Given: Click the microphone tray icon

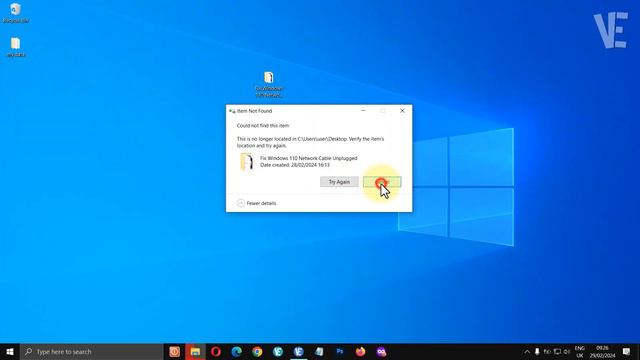Looking at the screenshot, I should [x=537, y=352].
